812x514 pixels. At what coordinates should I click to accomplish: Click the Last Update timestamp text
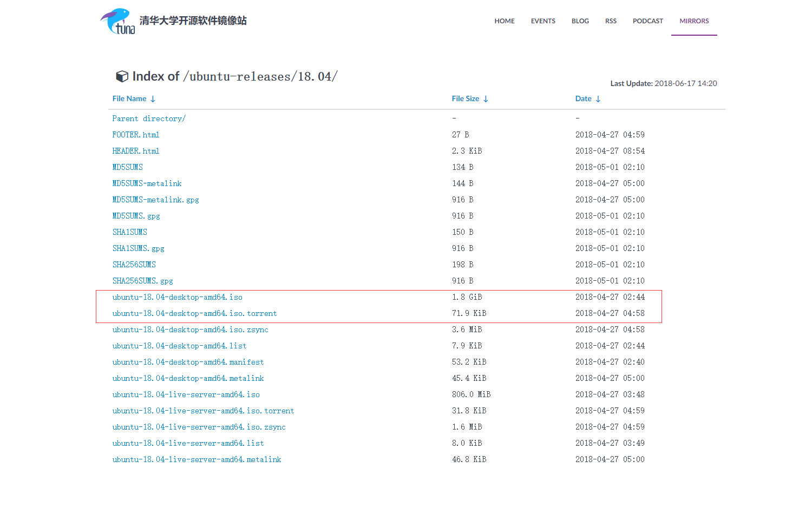[x=664, y=83]
